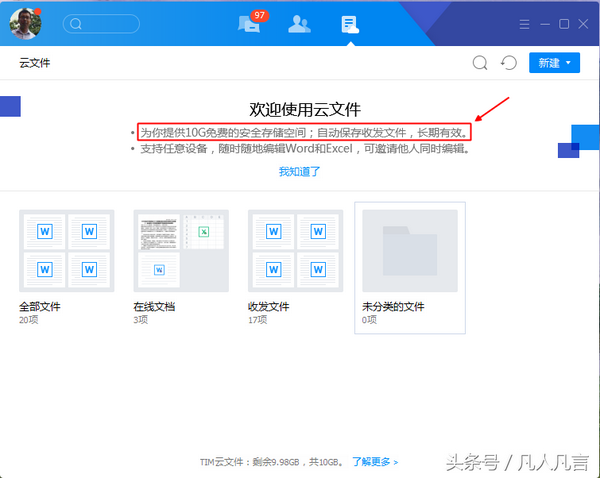Select the 未分类的文件 label

point(393,307)
